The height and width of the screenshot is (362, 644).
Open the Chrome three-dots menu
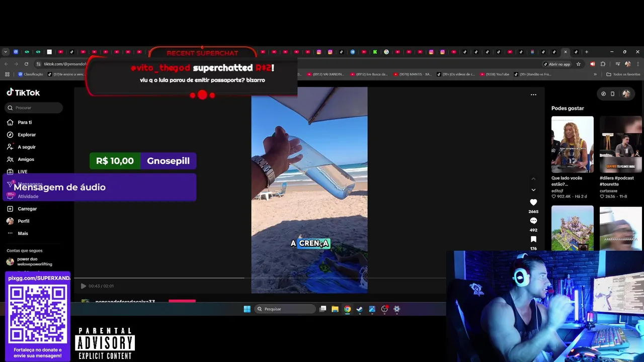[x=637, y=64]
